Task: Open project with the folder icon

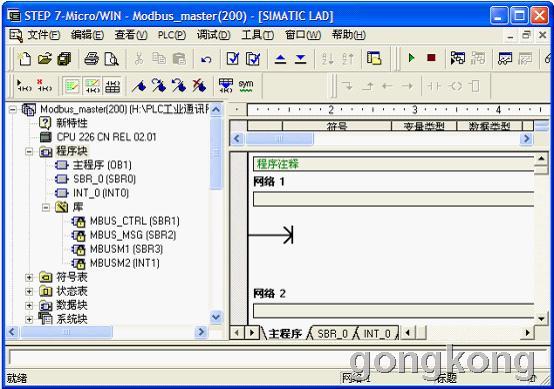Action: (45, 59)
